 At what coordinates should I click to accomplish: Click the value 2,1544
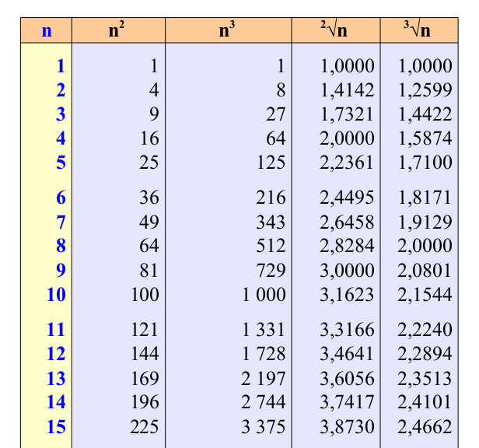pyautogui.click(x=425, y=295)
